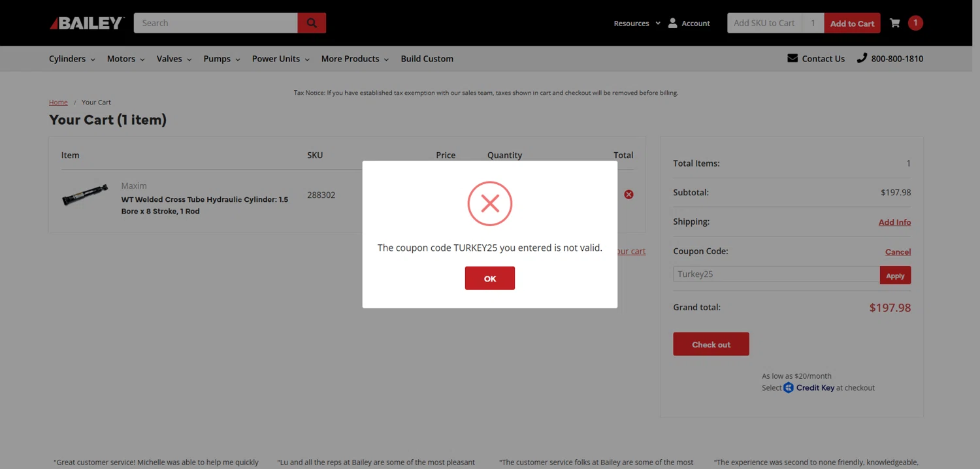Viewport: 980px width, 469px height.
Task: Click the Bailey logo
Action: pos(87,23)
